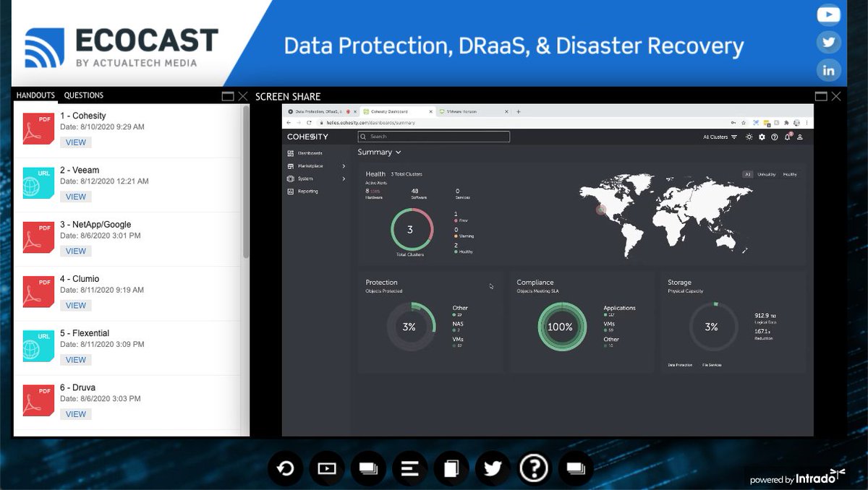The width and height of the screenshot is (868, 490).
Task: Click the Protection 3% donut chart
Action: [x=410, y=327]
